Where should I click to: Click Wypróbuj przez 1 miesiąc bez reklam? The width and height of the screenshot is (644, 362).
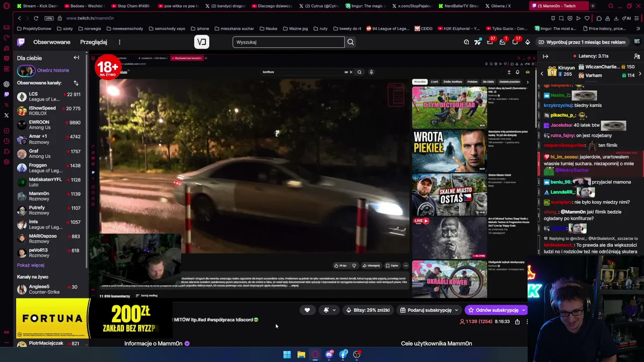point(582,42)
